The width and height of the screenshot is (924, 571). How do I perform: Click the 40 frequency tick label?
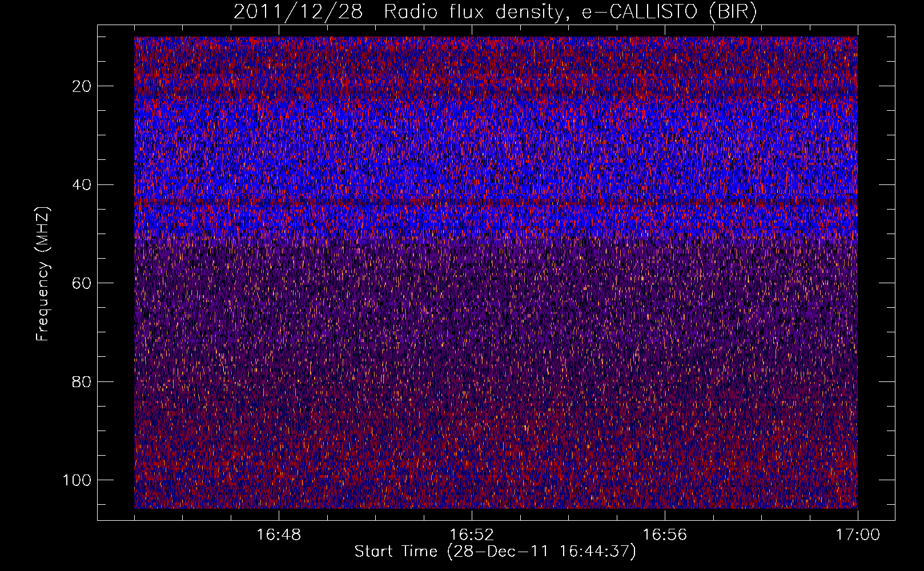[x=82, y=185]
